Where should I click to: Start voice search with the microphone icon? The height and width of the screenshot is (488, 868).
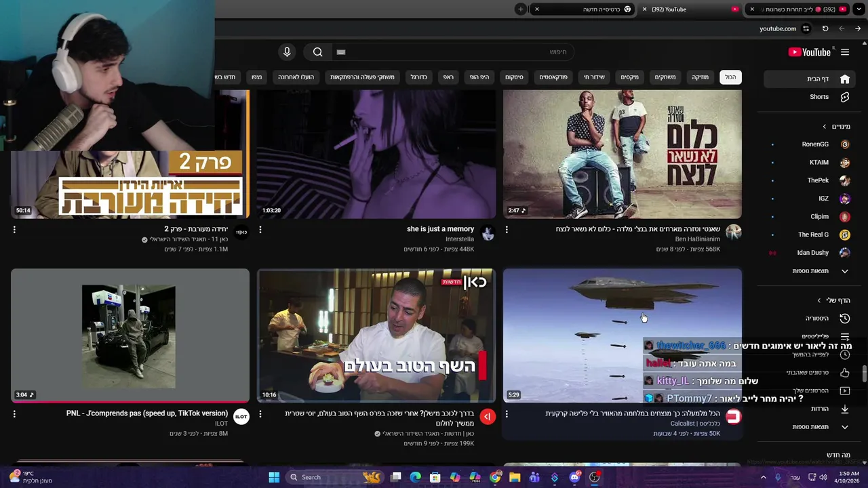click(x=287, y=52)
